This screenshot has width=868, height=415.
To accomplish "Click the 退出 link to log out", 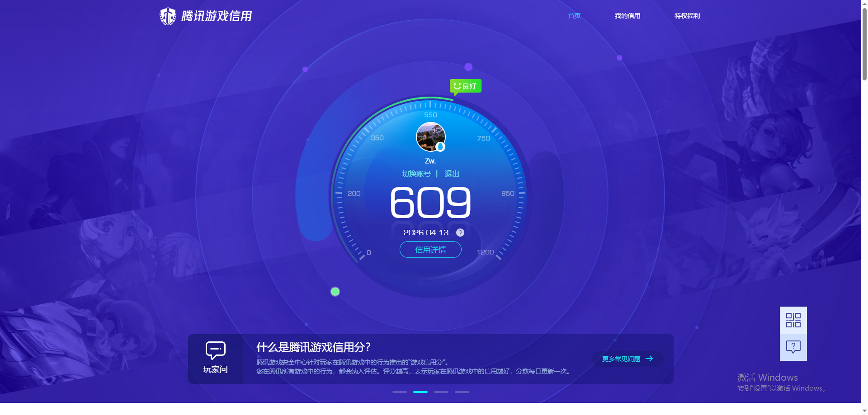I will pyautogui.click(x=452, y=173).
